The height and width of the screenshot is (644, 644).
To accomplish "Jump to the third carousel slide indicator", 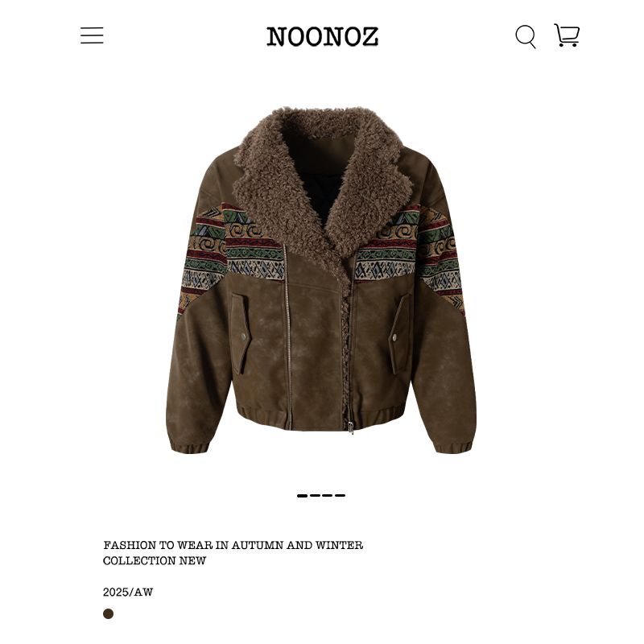I will [328, 496].
